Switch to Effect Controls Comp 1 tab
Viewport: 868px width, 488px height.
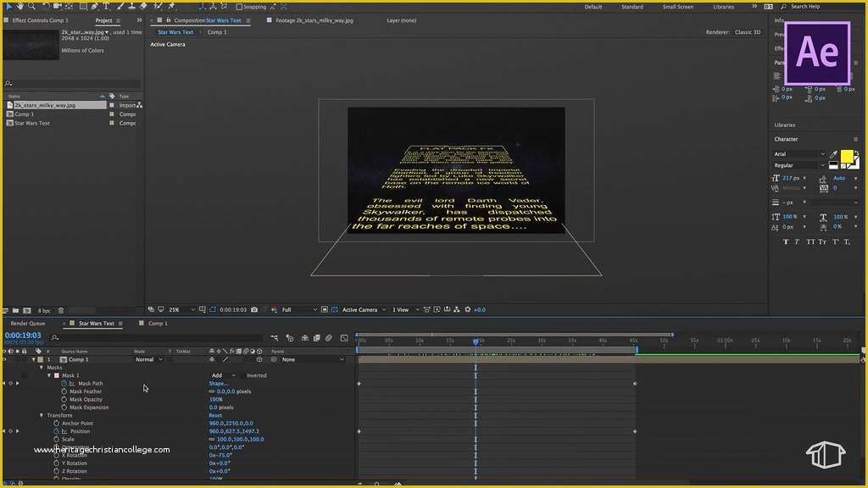pos(41,20)
